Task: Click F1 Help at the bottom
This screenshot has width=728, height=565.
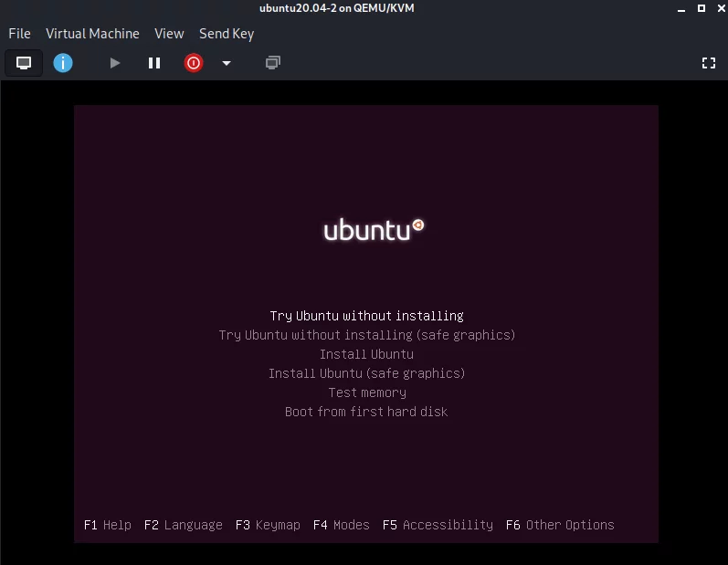Action: [107, 525]
